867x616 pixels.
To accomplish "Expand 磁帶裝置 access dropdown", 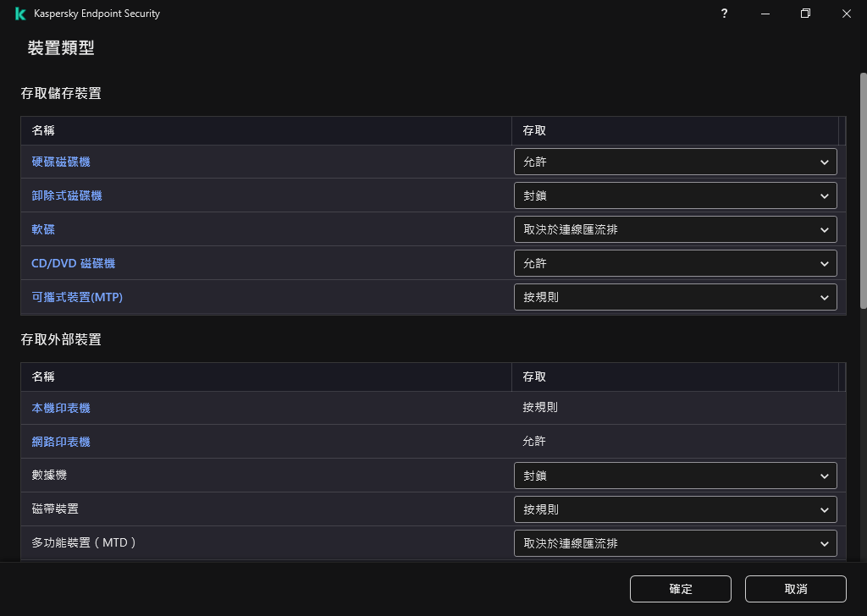I will point(675,509).
